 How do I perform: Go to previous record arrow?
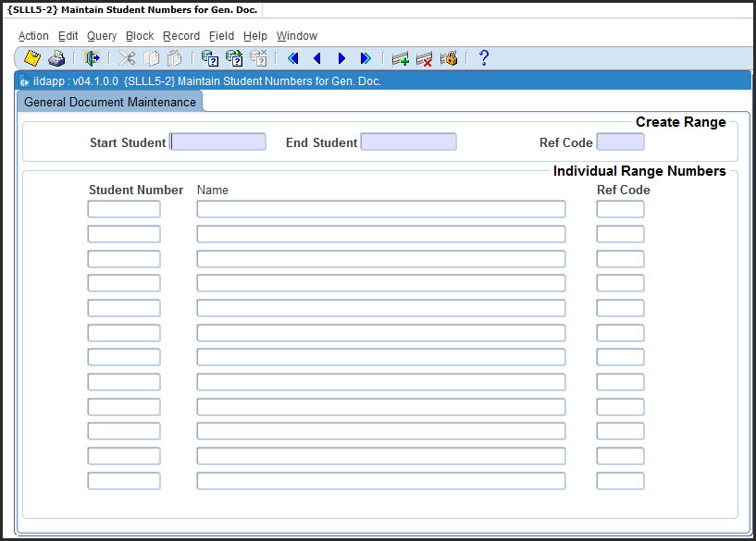coord(316,58)
